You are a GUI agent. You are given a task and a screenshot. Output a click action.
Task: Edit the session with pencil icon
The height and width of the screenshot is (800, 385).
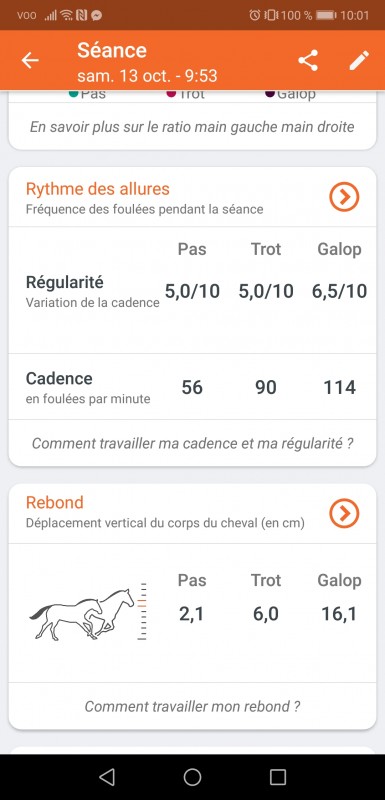(359, 60)
